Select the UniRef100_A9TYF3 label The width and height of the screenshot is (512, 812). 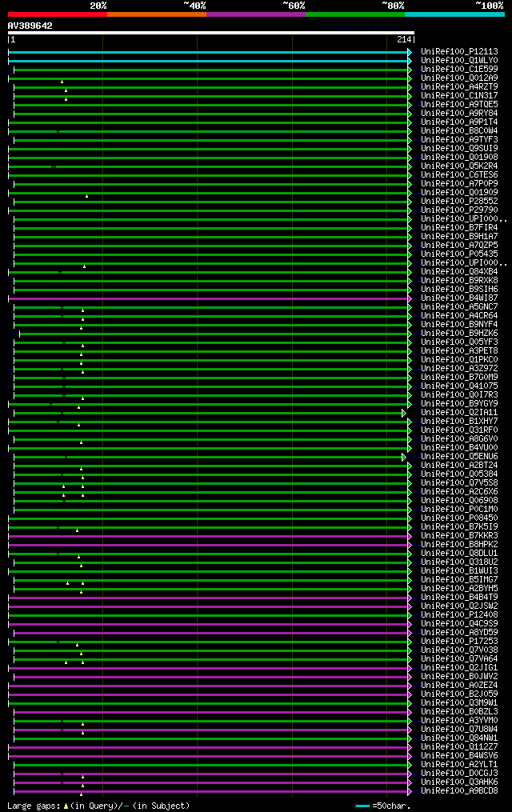(459, 140)
